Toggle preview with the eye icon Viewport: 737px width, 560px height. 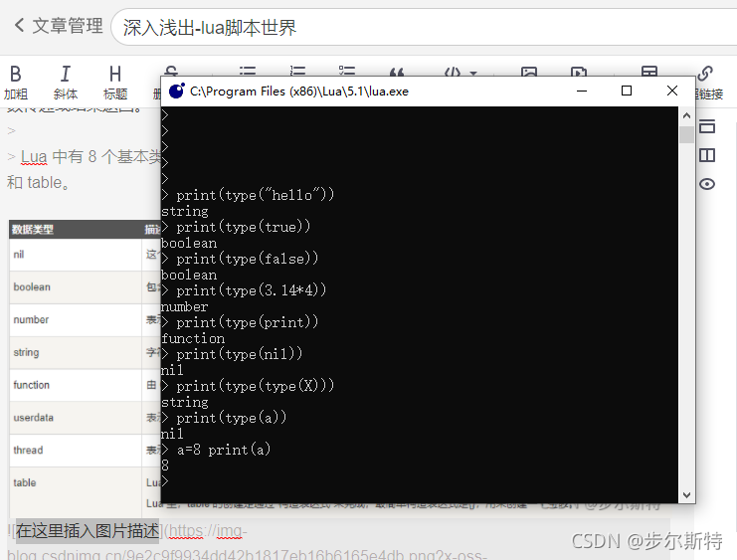707,184
